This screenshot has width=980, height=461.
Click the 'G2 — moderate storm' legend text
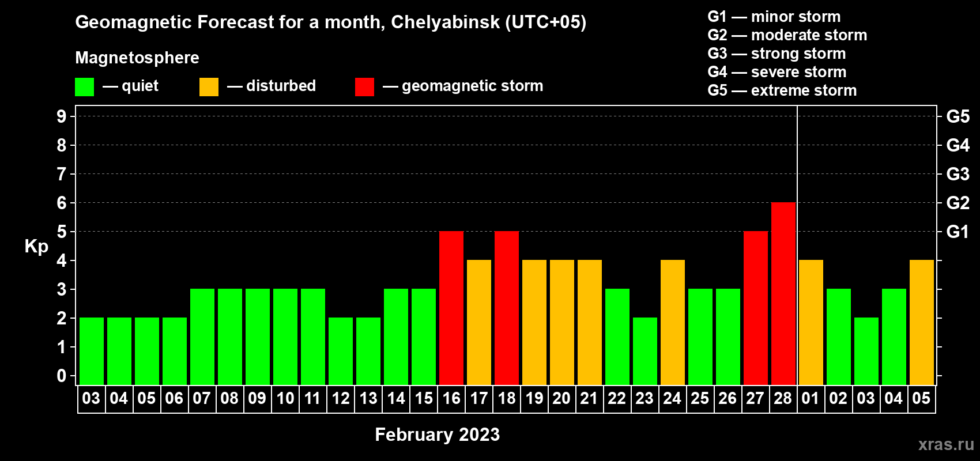click(x=787, y=35)
